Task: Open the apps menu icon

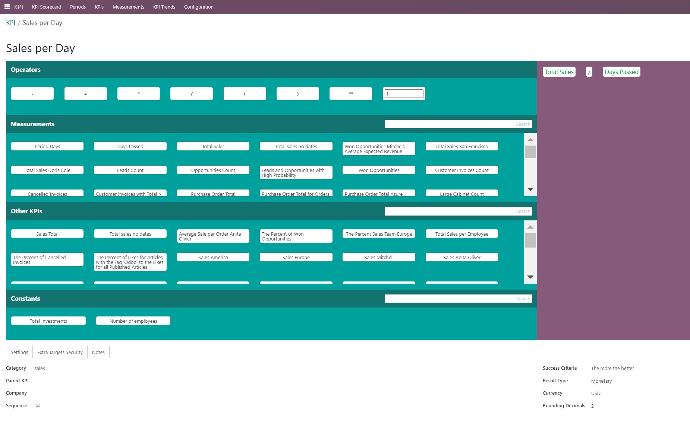Action: tap(7, 7)
